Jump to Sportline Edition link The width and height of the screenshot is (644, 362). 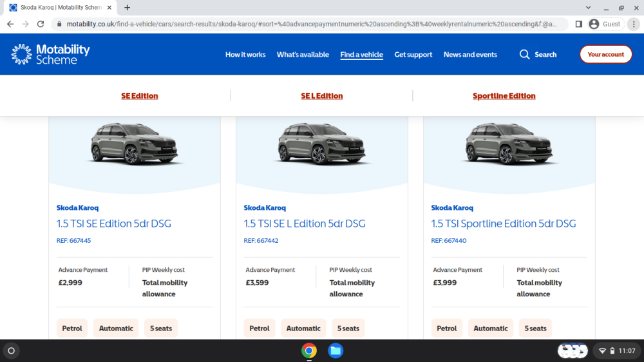tap(504, 96)
